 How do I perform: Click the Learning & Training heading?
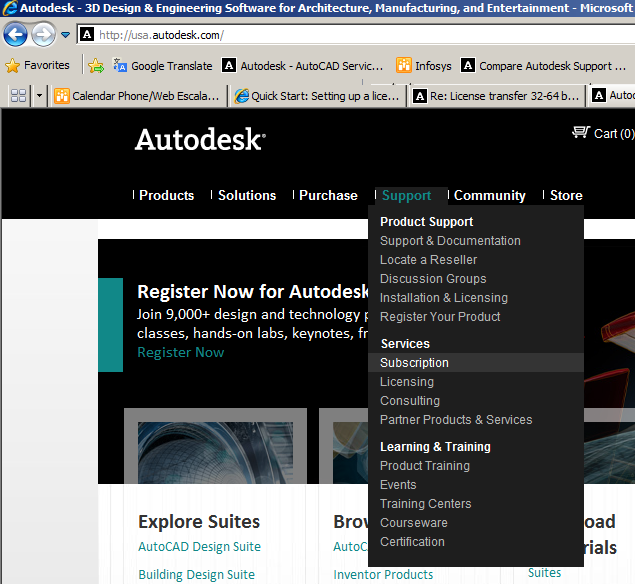tap(435, 447)
